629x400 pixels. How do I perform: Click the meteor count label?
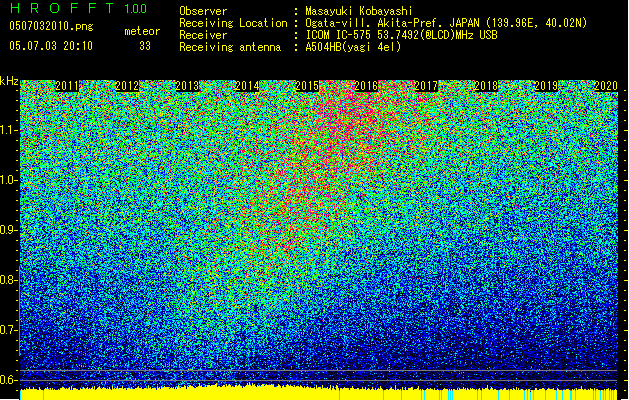click(x=142, y=31)
